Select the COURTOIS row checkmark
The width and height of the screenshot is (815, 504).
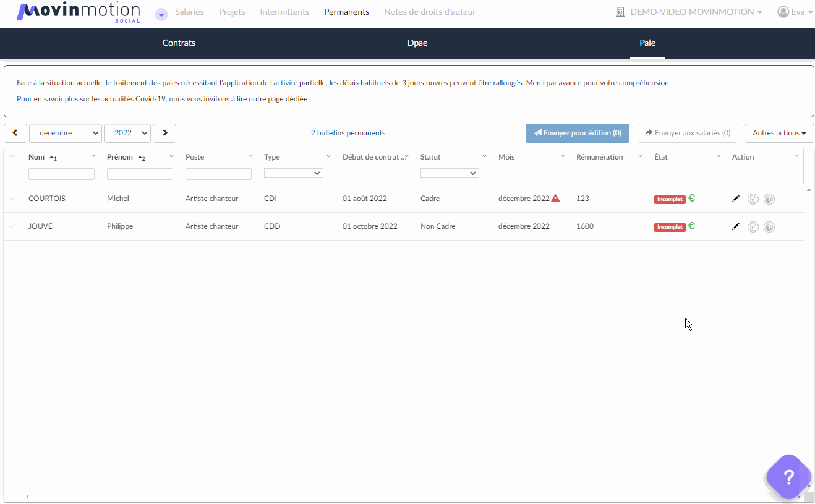tap(12, 199)
